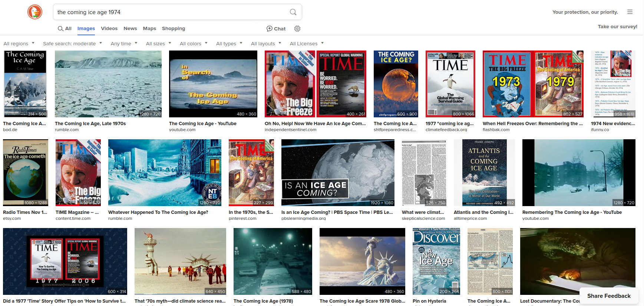Screen dimensions: 644x306
Task: Open the All types filter
Action: (229, 43)
